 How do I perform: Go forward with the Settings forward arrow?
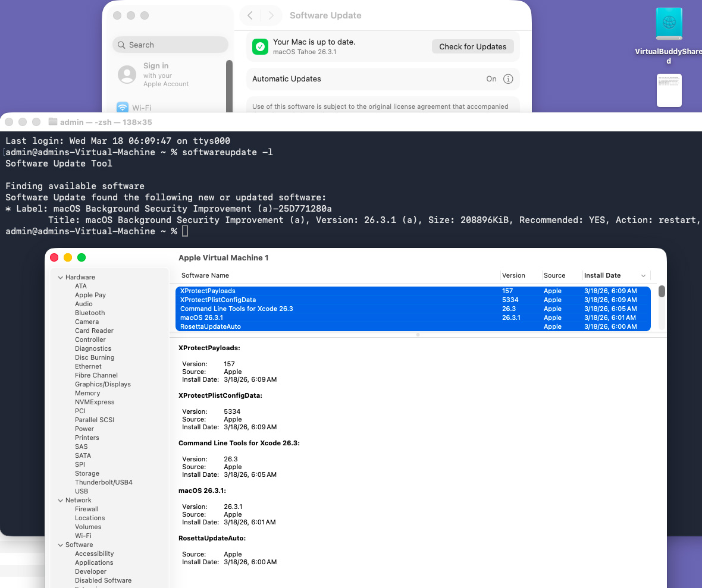271,15
